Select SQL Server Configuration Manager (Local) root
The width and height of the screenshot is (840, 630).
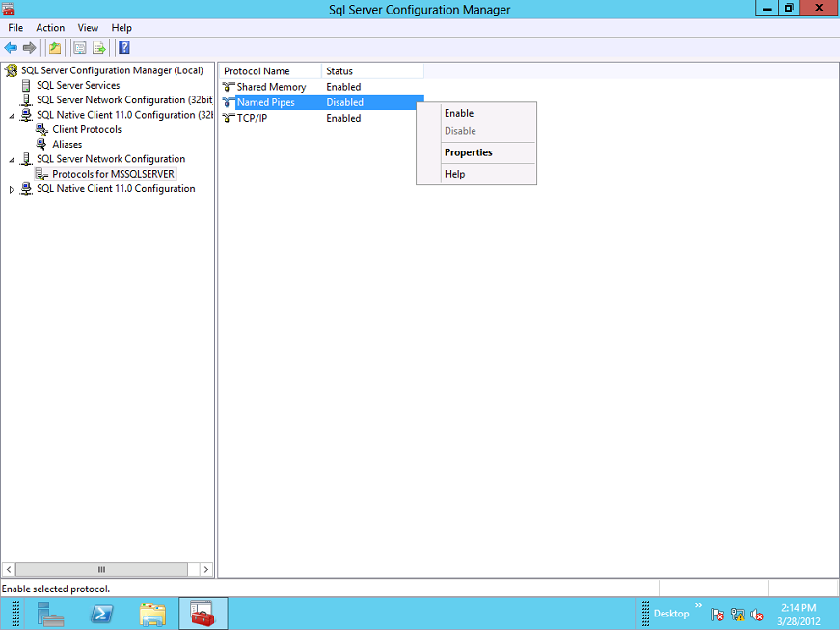112,70
